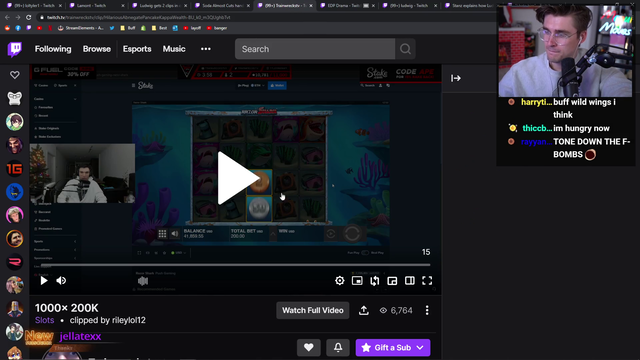Open player settings gear
Screen dimensions: 640x360
pyautogui.click(x=340, y=280)
